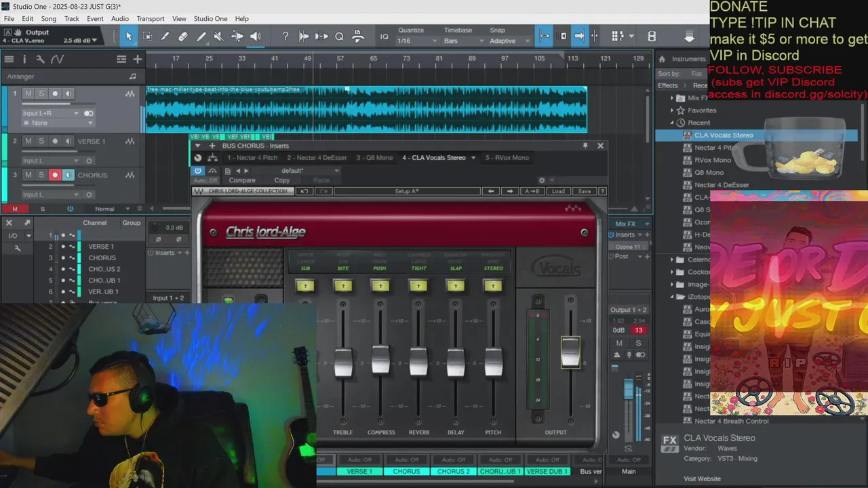The width and height of the screenshot is (868, 488).
Task: Toggle the SUB selector switch on CLA Vocals
Action: coord(305,286)
